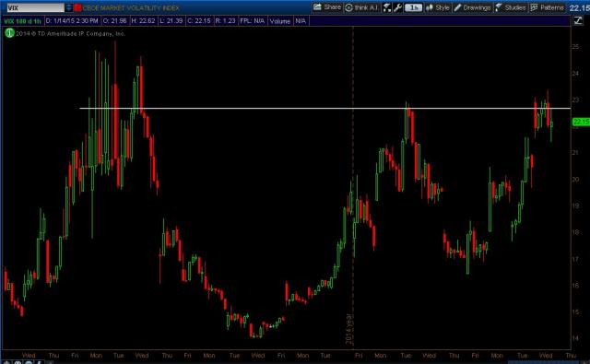The height and width of the screenshot is (364, 590).
Task: Click the high value H: 22.62
Action: (x=144, y=21)
